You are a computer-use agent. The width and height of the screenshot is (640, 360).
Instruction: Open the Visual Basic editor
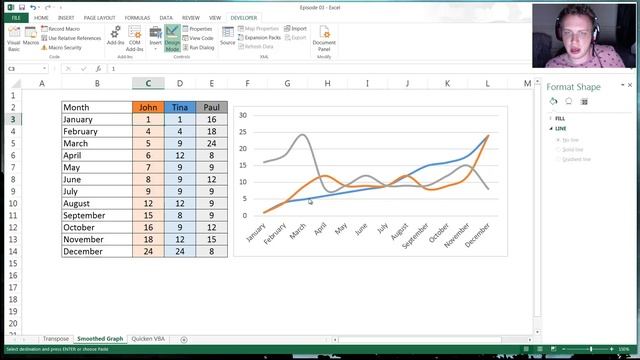pos(13,39)
